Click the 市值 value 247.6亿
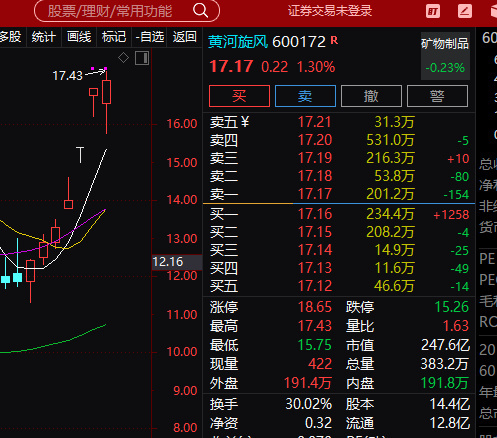 point(445,345)
